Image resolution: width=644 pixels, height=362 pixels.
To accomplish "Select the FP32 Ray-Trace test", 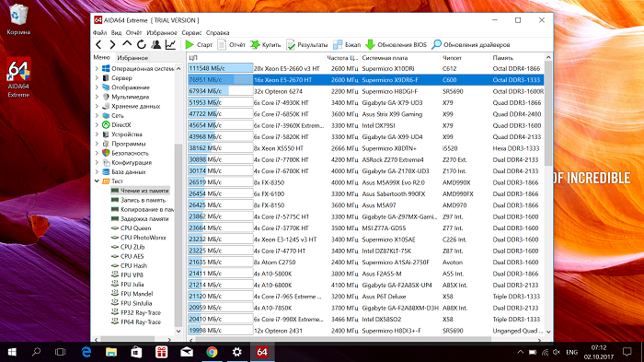I will [141, 312].
